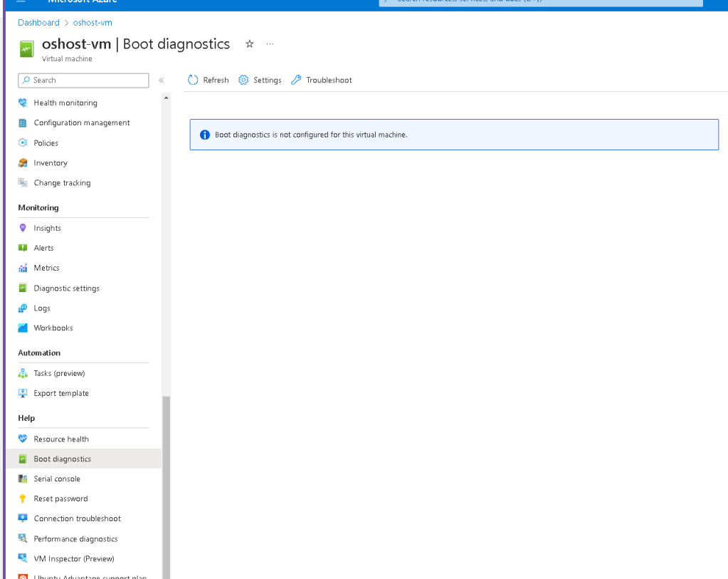Image resolution: width=728 pixels, height=579 pixels.
Task: Open Performance diagnostics menu item
Action: (x=75, y=539)
